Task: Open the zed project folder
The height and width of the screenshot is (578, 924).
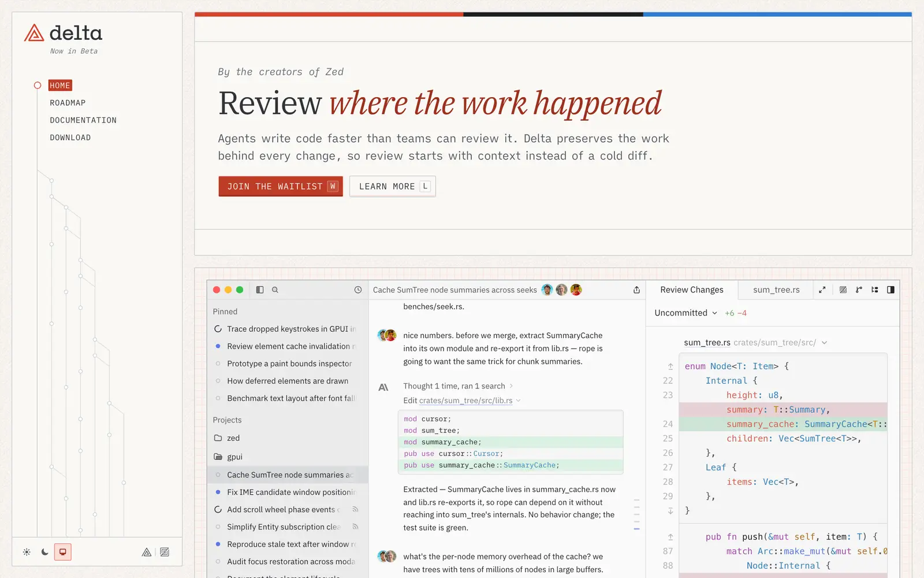Action: point(226,438)
